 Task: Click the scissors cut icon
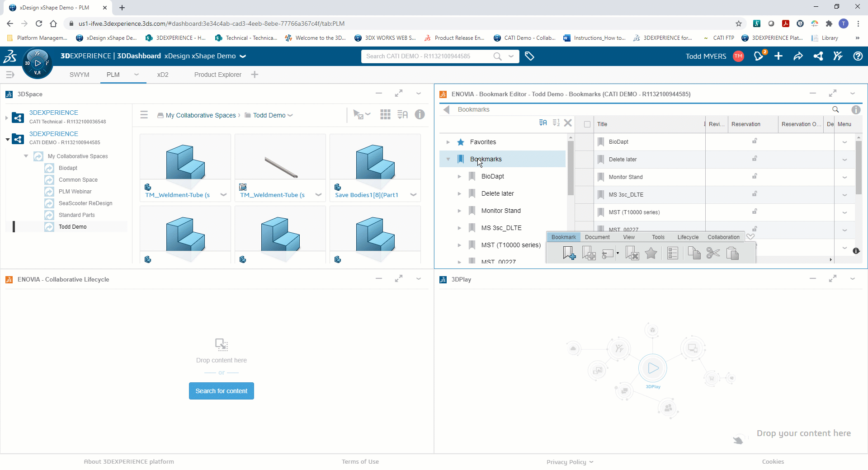[713, 253]
